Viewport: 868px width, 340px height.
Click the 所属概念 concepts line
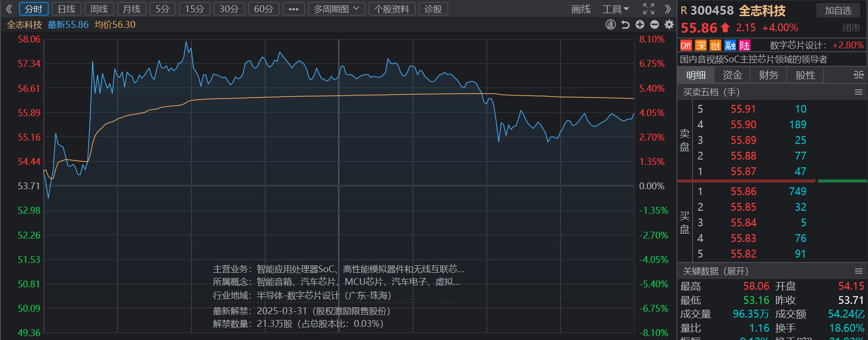click(337, 282)
